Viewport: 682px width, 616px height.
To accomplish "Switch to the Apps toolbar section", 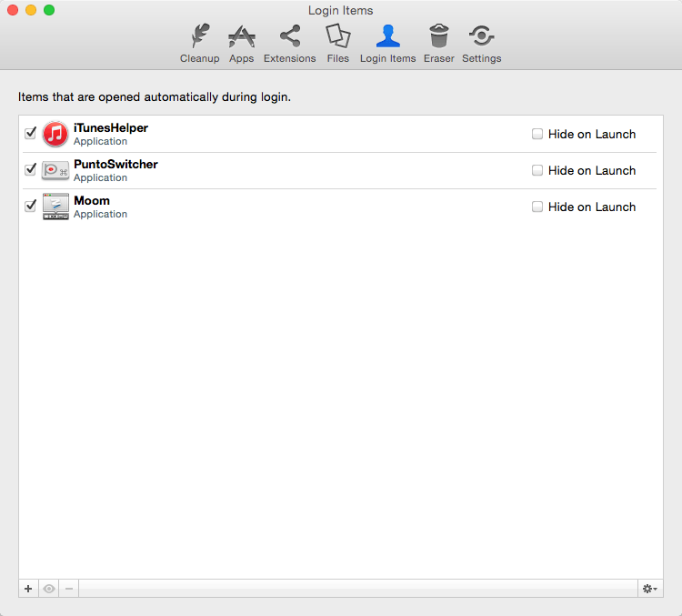I will (x=241, y=43).
